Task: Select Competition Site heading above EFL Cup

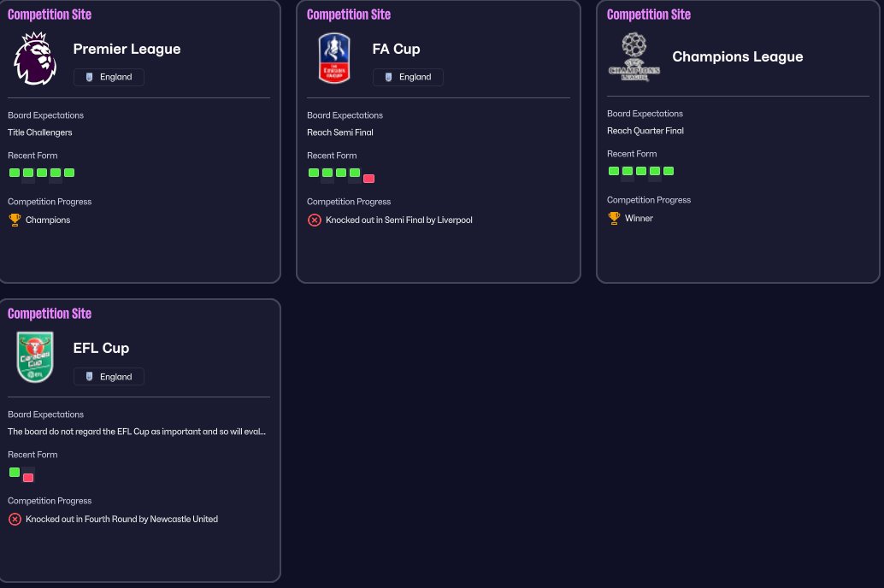Action: pos(50,314)
